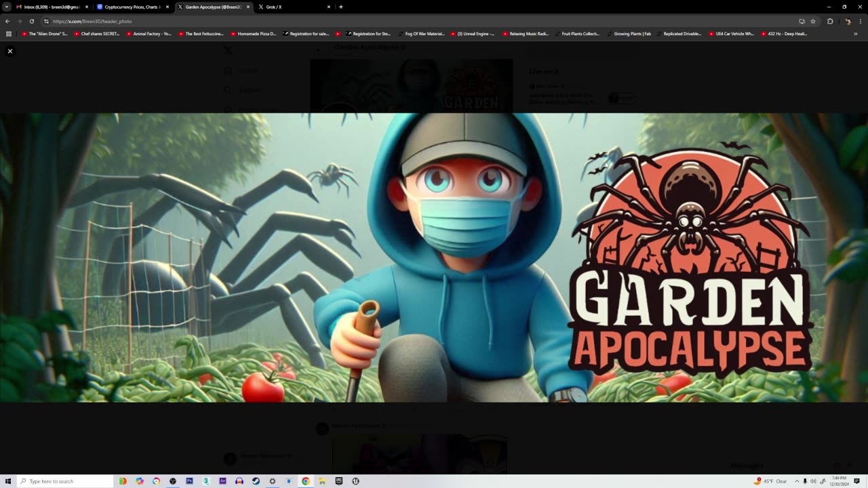Image resolution: width=868 pixels, height=488 pixels.
Task: Select the Garden Apocalypse tab
Action: [x=213, y=7]
